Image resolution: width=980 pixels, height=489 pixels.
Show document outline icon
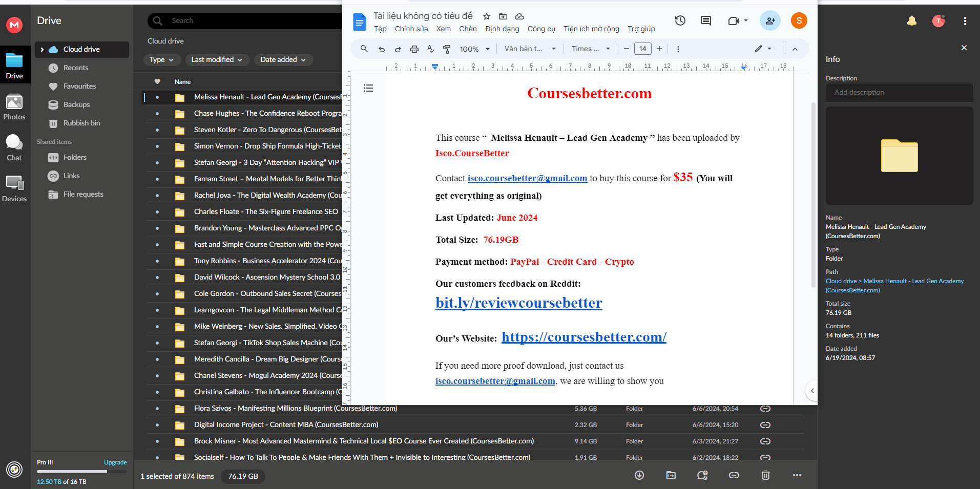[x=368, y=88]
